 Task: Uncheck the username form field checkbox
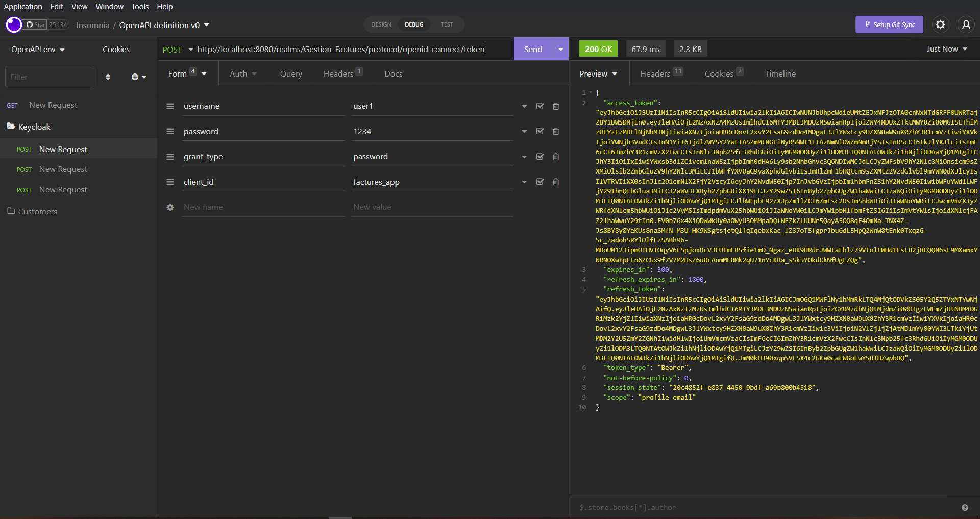tap(540, 106)
